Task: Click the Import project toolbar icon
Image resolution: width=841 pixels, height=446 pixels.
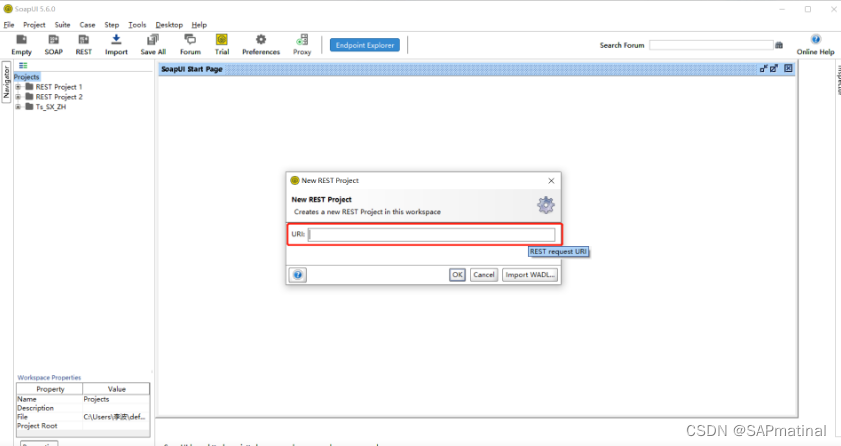Action: 116,44
